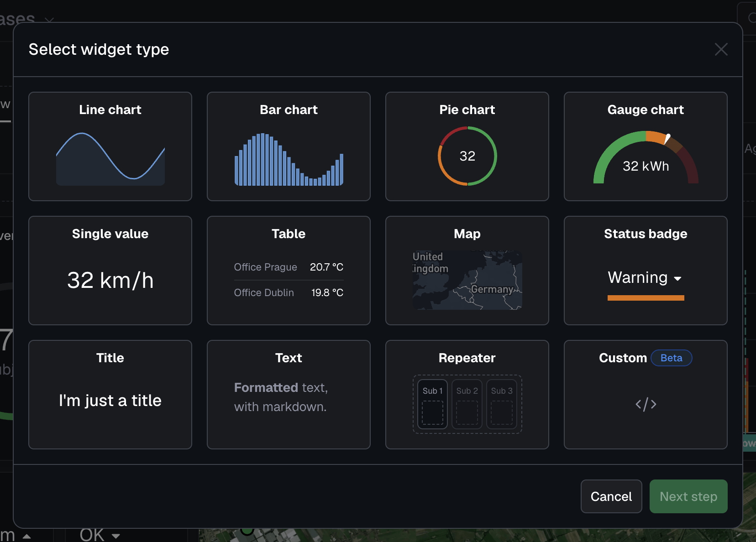Screen dimensions: 756x542
Task: Click the "Formatted text, with markdown" sample
Action: [281, 397]
